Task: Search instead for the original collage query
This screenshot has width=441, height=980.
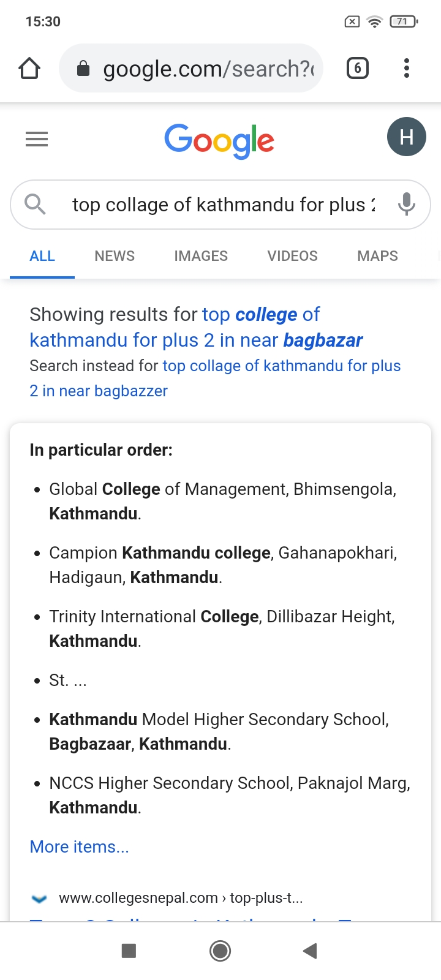Action: (281, 366)
